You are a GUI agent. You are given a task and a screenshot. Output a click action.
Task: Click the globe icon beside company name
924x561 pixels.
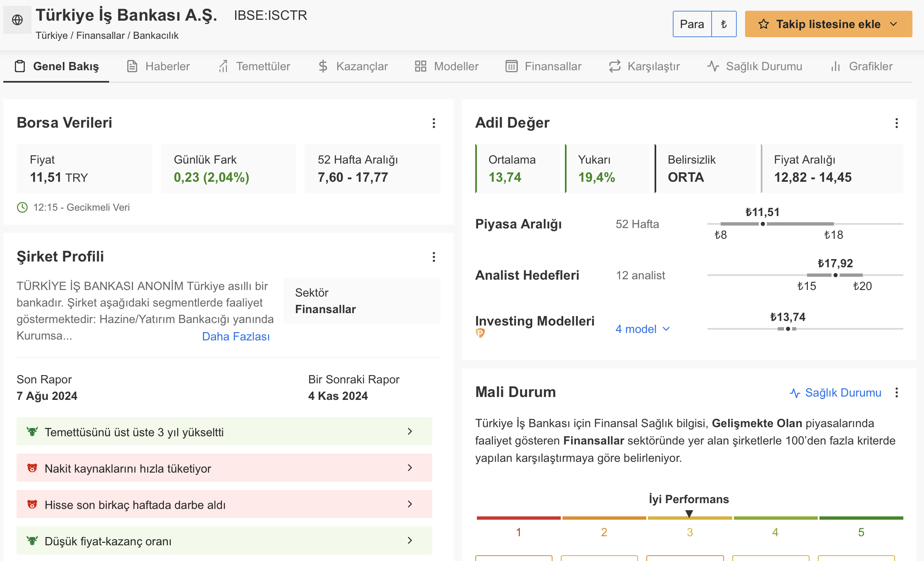point(17,20)
